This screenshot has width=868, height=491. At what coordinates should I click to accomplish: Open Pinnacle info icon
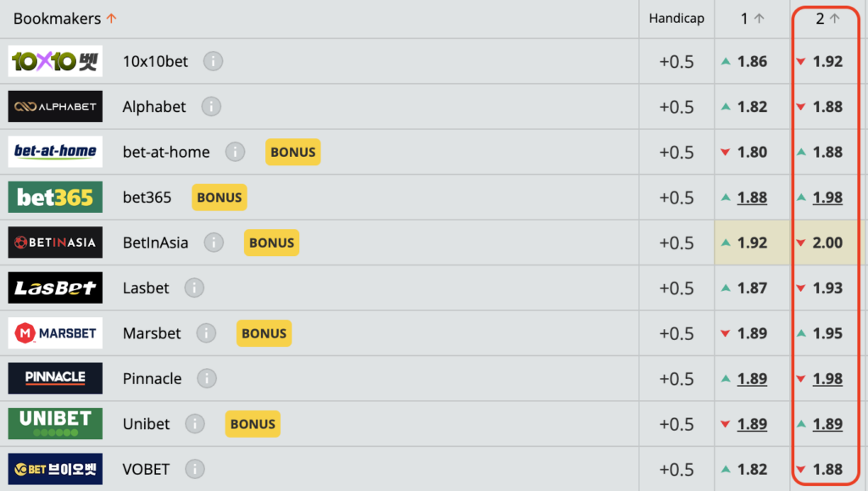(x=207, y=378)
